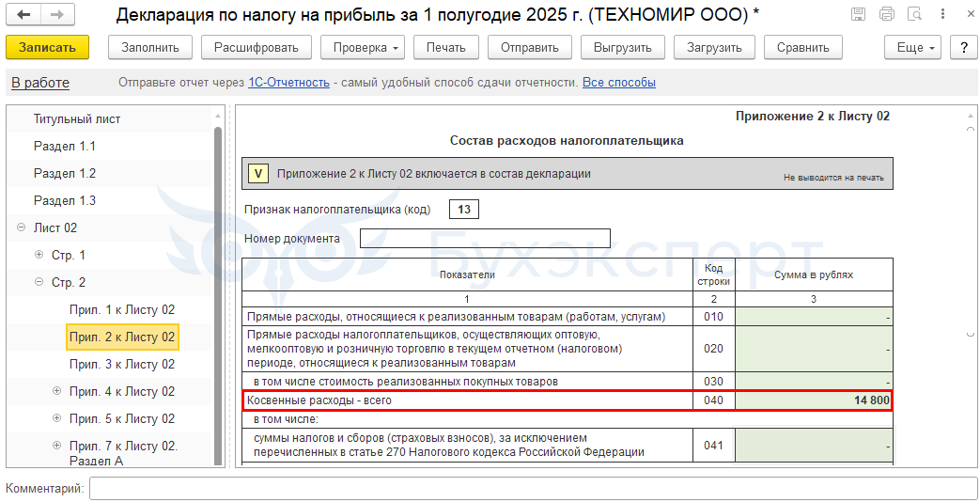Go forward with the right arrow button

pos(57,14)
